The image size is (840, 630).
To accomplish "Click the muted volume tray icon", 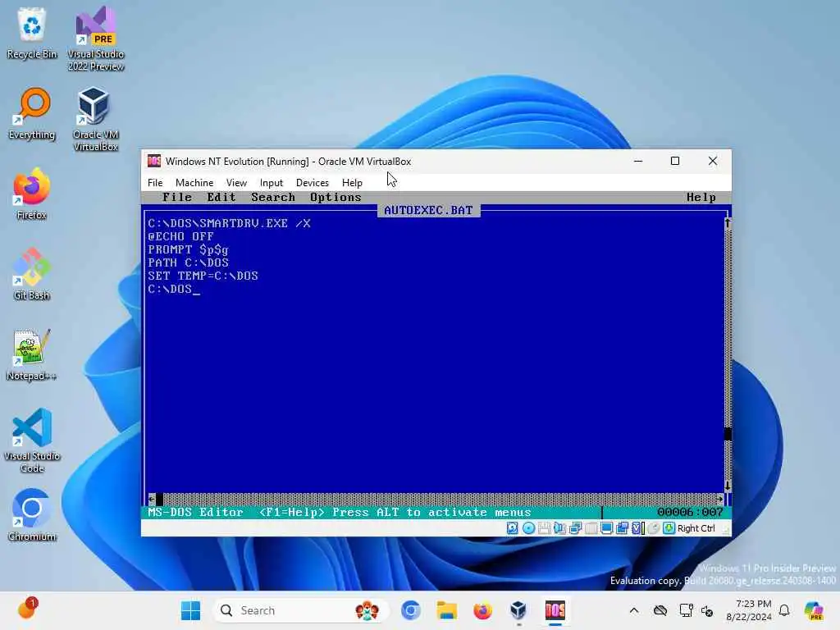I will [707, 610].
